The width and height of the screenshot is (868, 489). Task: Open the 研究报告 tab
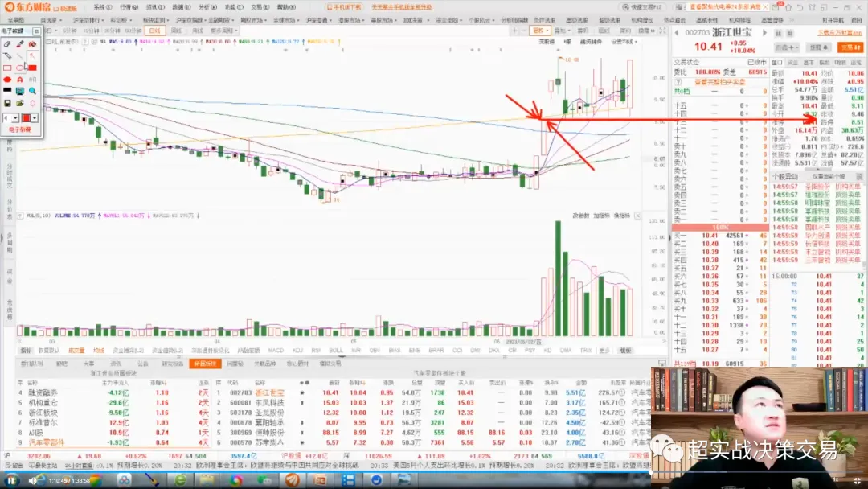tap(172, 364)
